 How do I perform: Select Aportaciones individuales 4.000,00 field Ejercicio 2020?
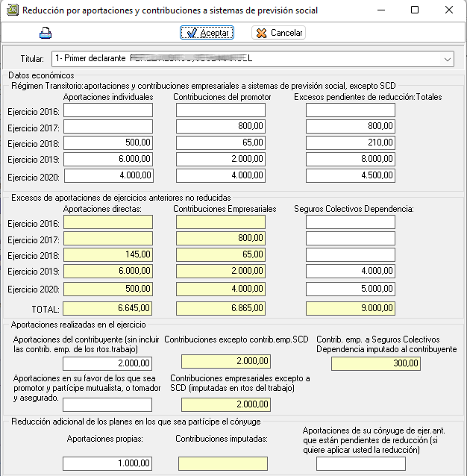tap(109, 175)
